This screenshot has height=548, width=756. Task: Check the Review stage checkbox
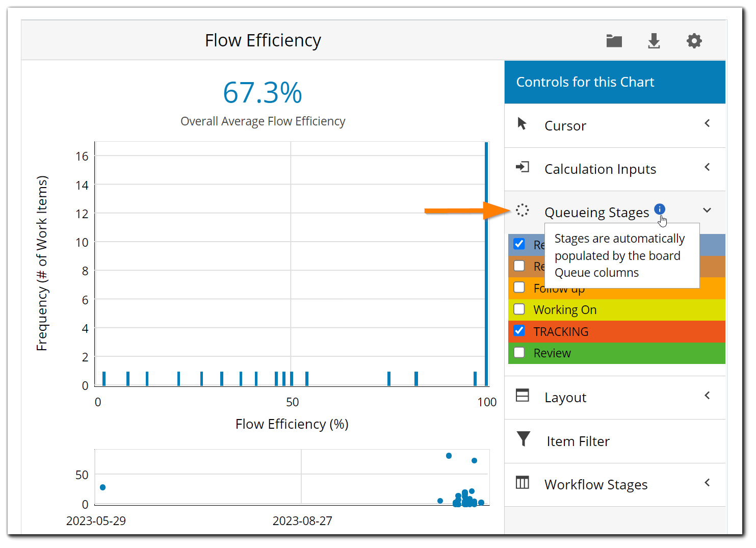coord(519,352)
